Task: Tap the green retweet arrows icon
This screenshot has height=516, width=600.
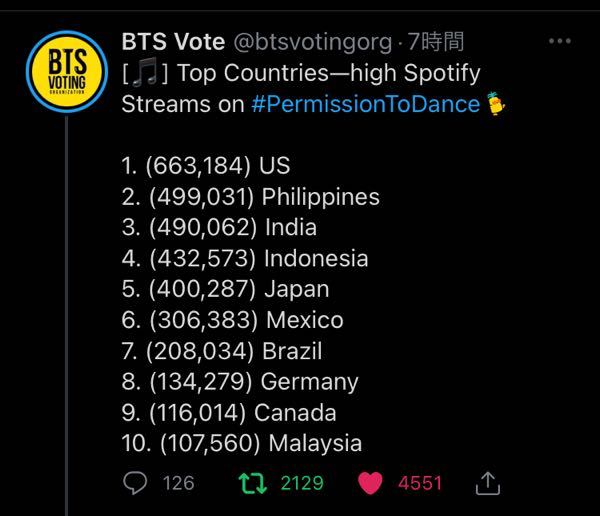Action: point(253,483)
